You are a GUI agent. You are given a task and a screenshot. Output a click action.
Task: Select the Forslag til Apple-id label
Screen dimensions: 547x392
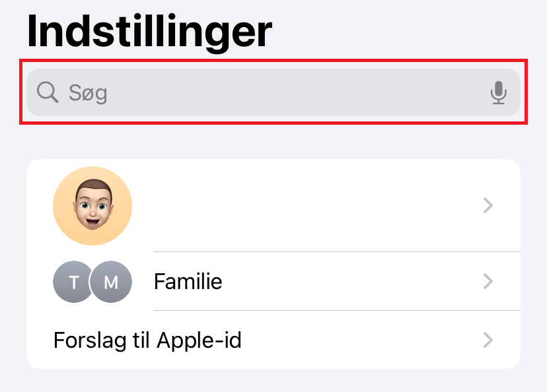point(147,341)
